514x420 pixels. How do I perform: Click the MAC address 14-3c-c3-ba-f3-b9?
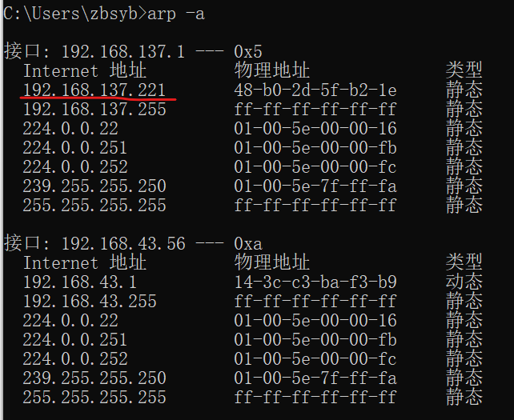point(315,282)
